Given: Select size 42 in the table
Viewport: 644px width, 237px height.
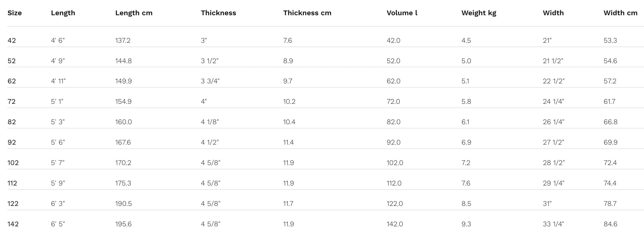Looking at the screenshot, I should [x=12, y=40].
